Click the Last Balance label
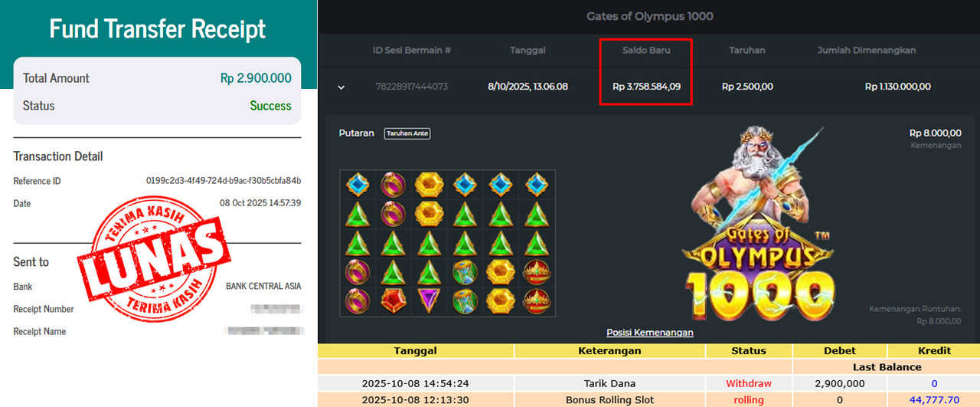980x407 pixels. 887,367
